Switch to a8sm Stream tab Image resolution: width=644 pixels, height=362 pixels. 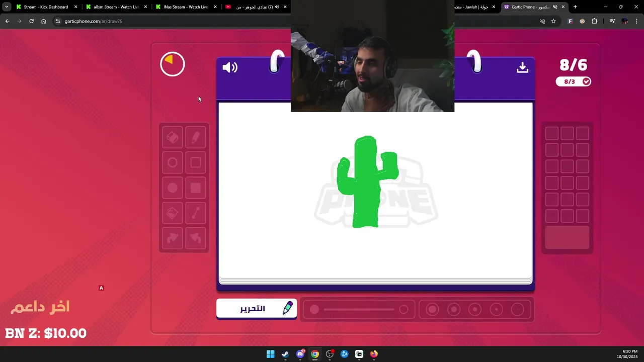coord(116,7)
